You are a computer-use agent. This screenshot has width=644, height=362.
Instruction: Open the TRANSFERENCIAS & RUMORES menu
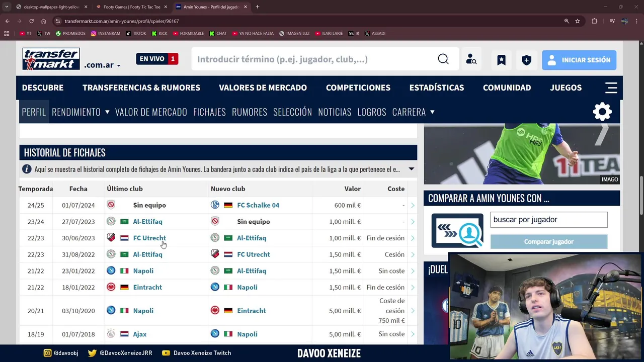click(x=141, y=87)
